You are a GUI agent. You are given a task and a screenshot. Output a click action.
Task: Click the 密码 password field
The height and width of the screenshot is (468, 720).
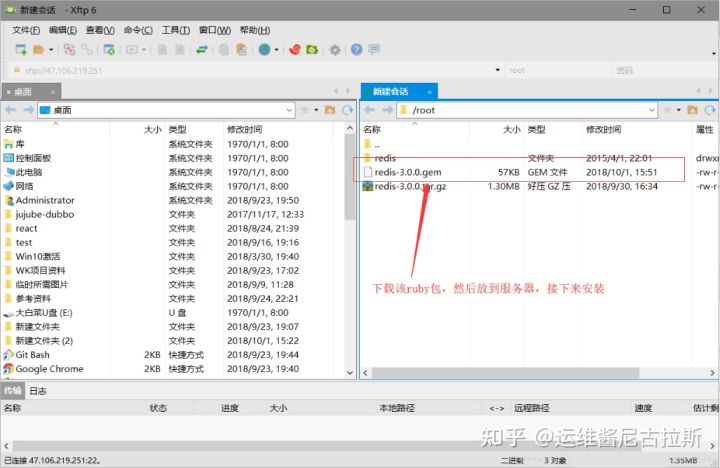pyautogui.click(x=663, y=70)
